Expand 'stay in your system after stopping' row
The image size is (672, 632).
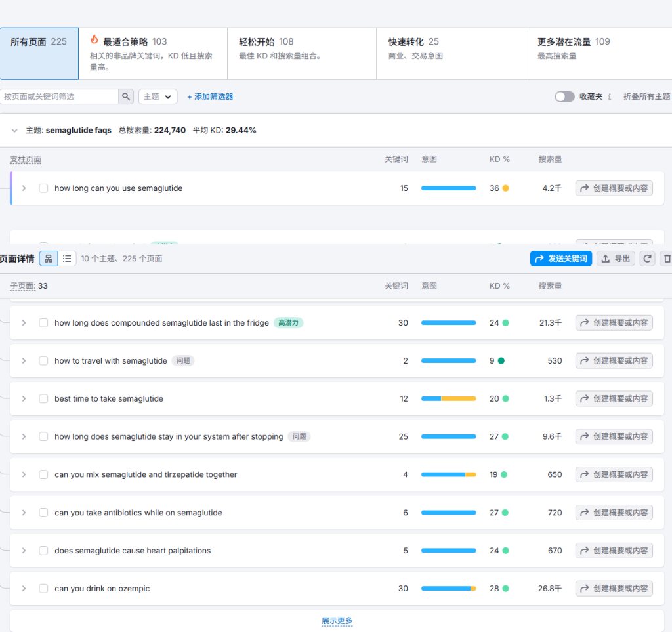tap(24, 436)
